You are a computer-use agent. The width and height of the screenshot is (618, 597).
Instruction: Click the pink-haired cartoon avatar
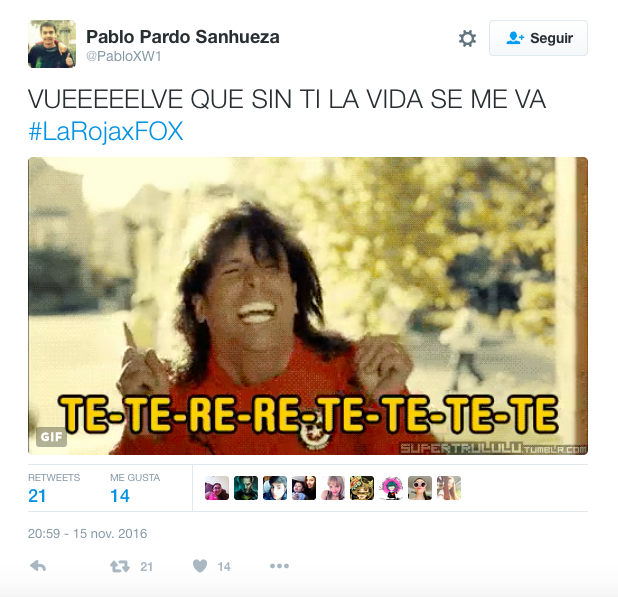[391, 488]
